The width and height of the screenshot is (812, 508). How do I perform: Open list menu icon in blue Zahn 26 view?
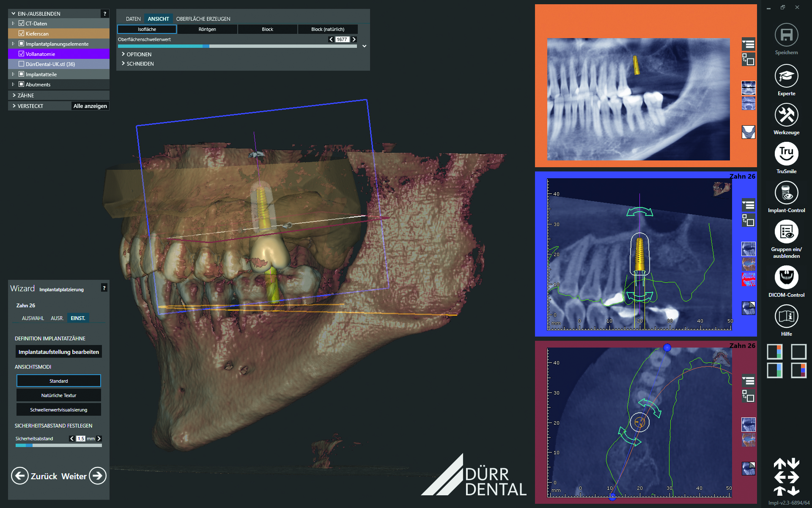coord(748,205)
